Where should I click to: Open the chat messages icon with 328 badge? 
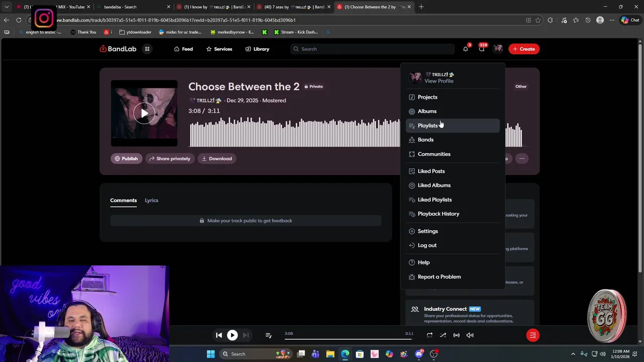tap(481, 49)
